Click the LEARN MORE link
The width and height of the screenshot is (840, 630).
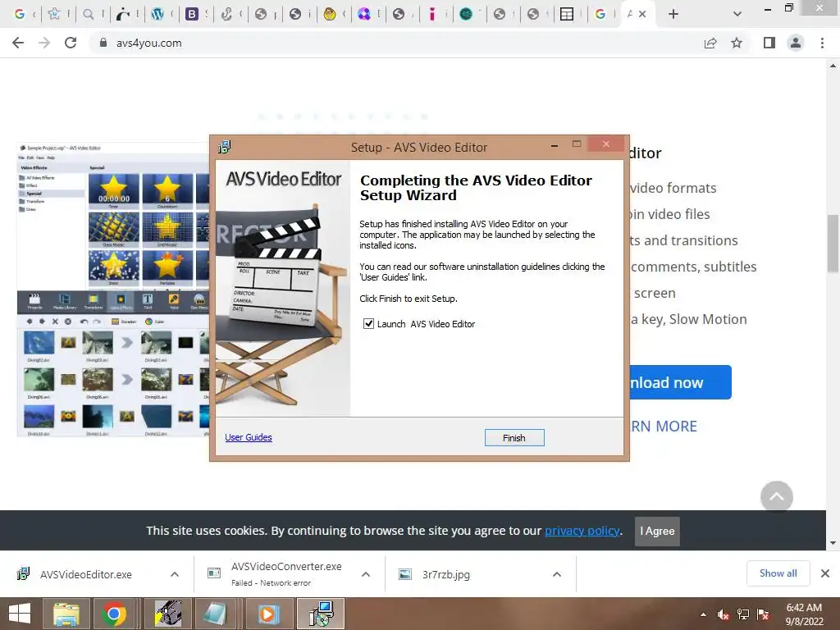point(663,427)
